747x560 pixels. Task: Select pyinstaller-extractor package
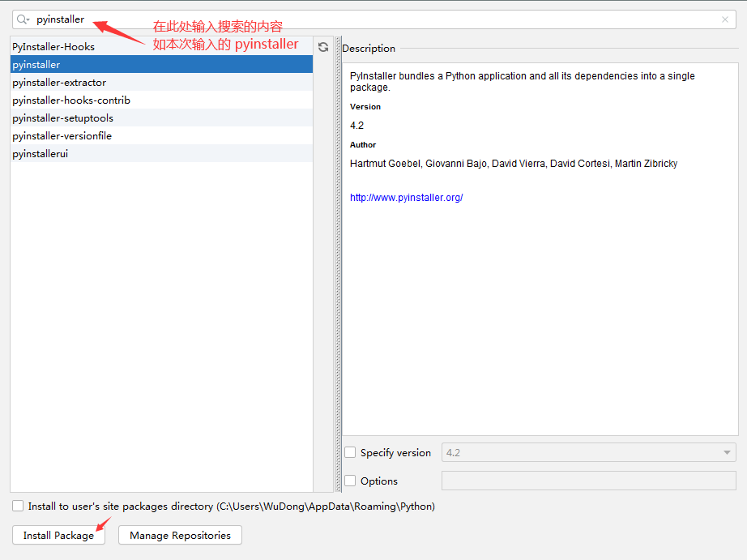161,83
